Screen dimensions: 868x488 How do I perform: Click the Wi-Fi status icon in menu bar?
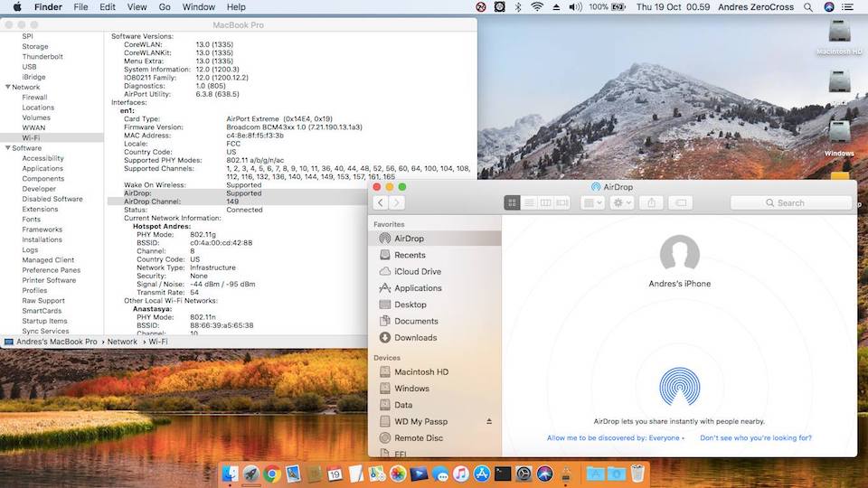536,7
